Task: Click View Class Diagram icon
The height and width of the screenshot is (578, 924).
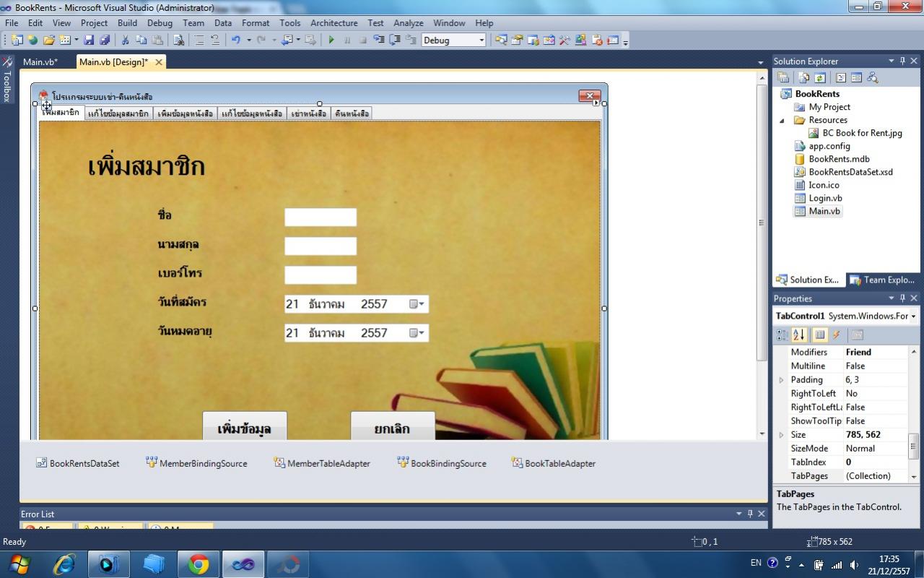Action: click(873, 78)
